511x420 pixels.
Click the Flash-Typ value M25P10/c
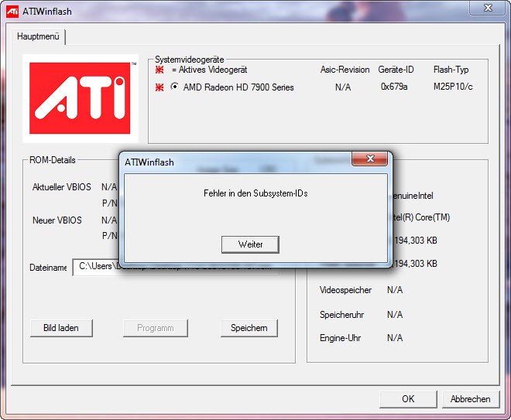click(x=453, y=87)
